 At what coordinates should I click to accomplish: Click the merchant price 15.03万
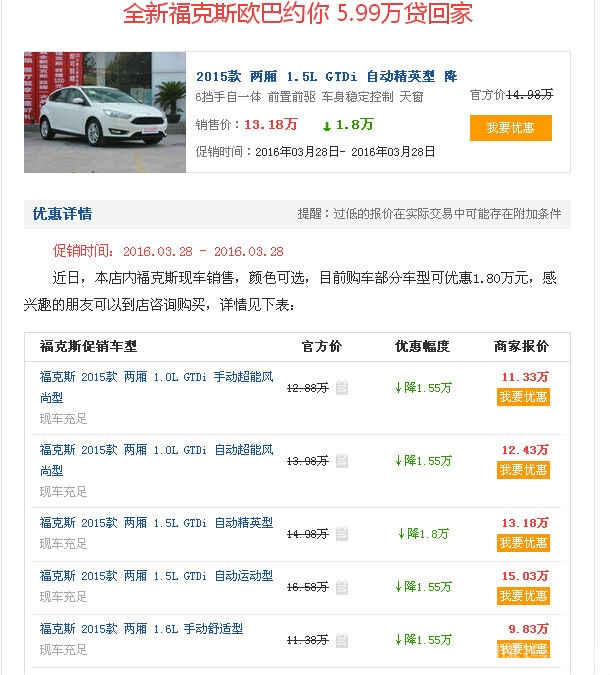(525, 576)
